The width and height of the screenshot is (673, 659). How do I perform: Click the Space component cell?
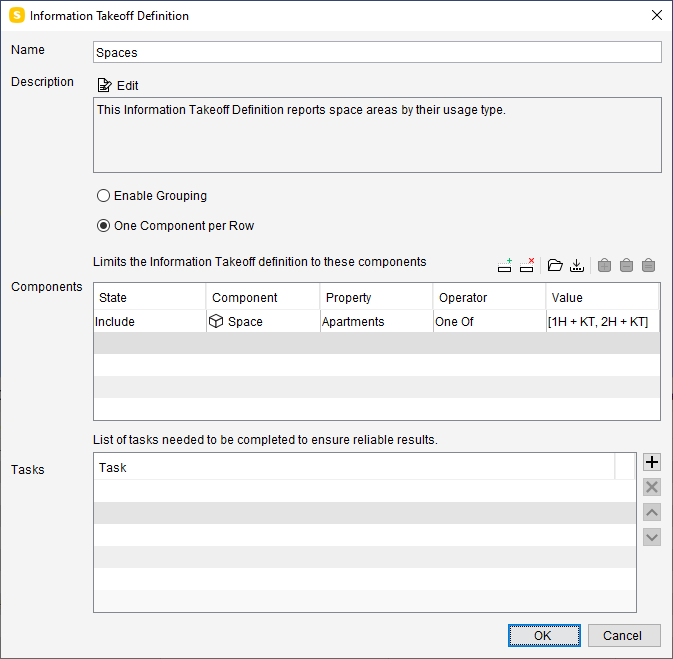[x=263, y=322]
